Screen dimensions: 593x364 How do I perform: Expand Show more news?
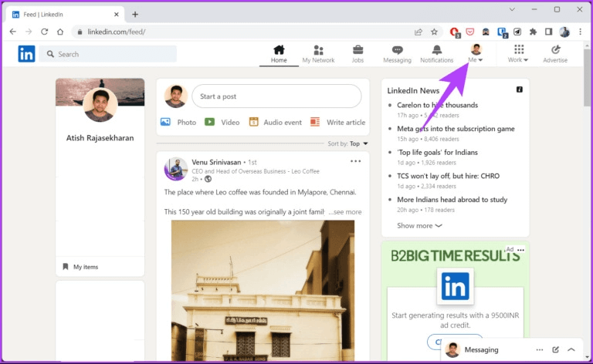[419, 225]
